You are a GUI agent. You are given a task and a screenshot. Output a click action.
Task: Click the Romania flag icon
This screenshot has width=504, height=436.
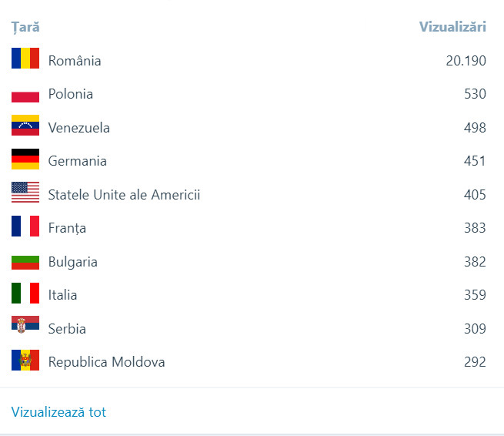coord(25,59)
